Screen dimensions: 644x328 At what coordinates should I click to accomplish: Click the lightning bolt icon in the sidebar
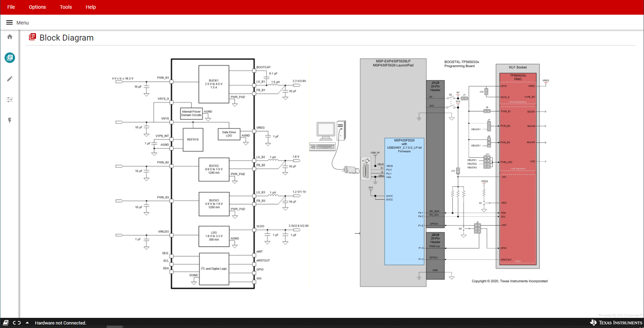click(x=9, y=120)
